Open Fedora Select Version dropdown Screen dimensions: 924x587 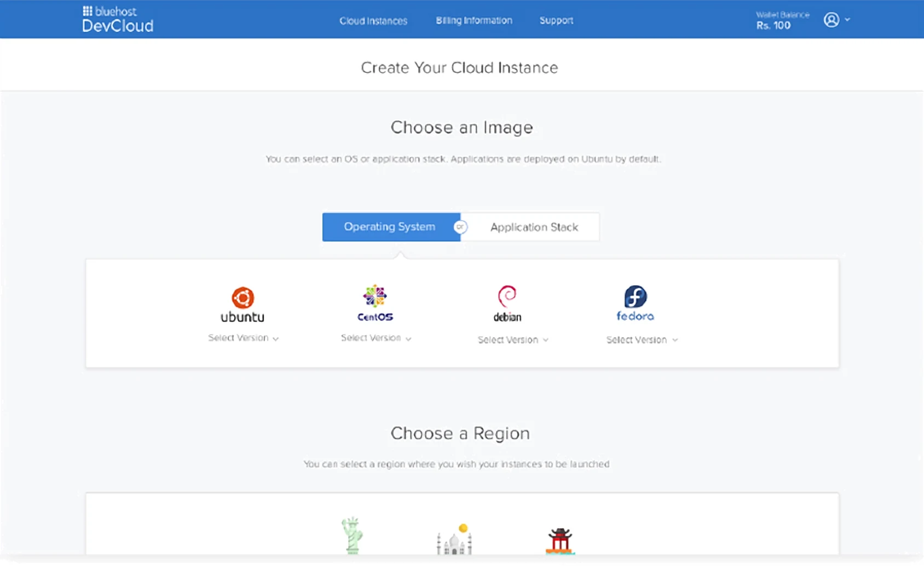pyautogui.click(x=642, y=340)
